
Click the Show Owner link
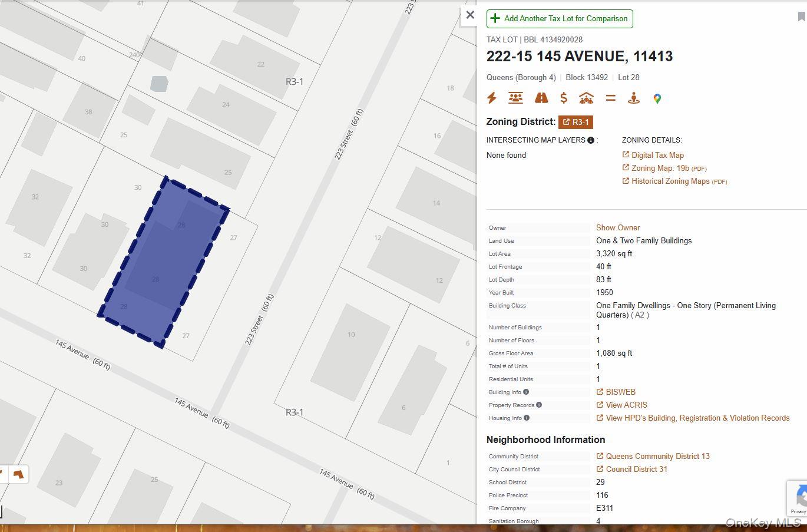(x=618, y=227)
